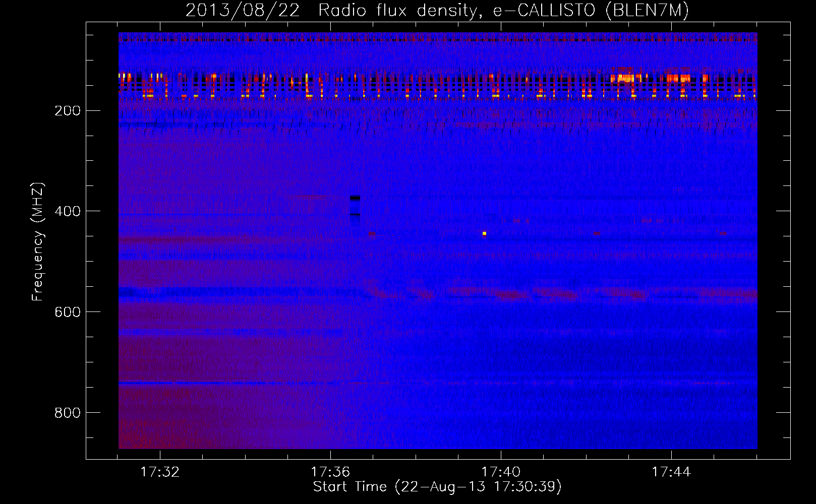
Task: Click the 400 frequency tick label
Action: [67, 211]
